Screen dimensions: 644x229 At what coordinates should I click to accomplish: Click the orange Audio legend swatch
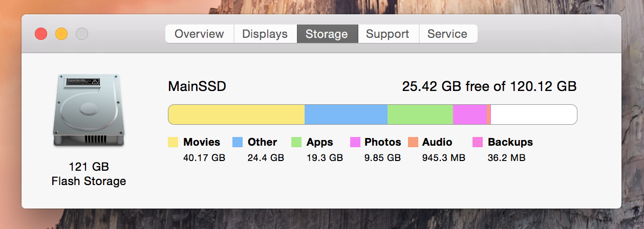(413, 142)
